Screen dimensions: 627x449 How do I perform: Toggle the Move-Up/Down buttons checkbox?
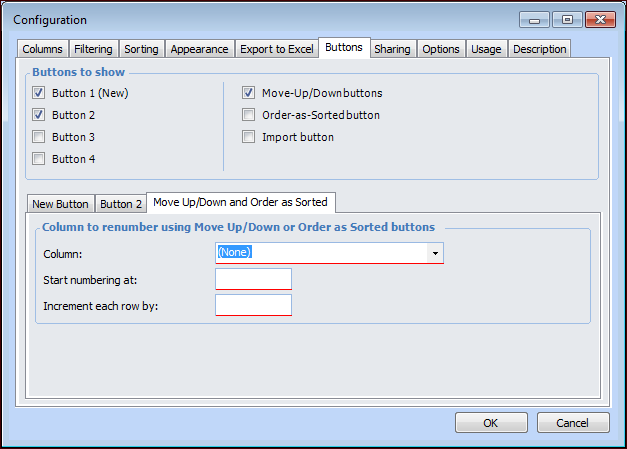tap(249, 93)
